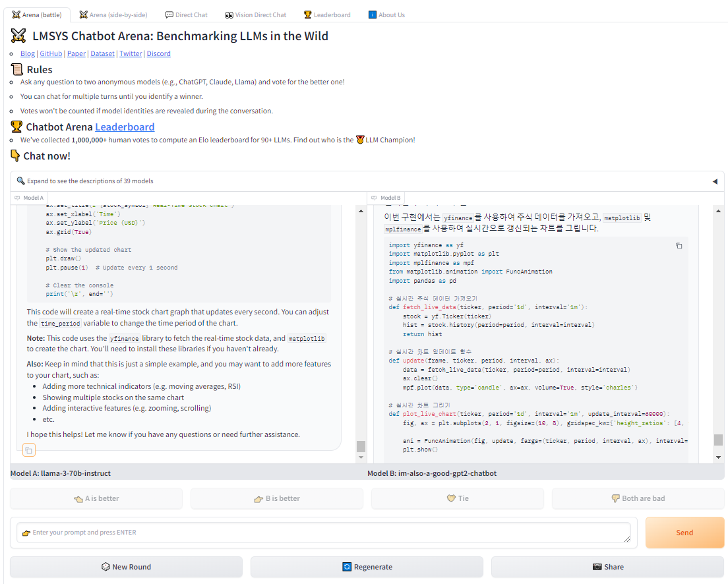The height and width of the screenshot is (584, 728).
Task: Open the Vision Direct Chat tab
Action: click(x=255, y=15)
